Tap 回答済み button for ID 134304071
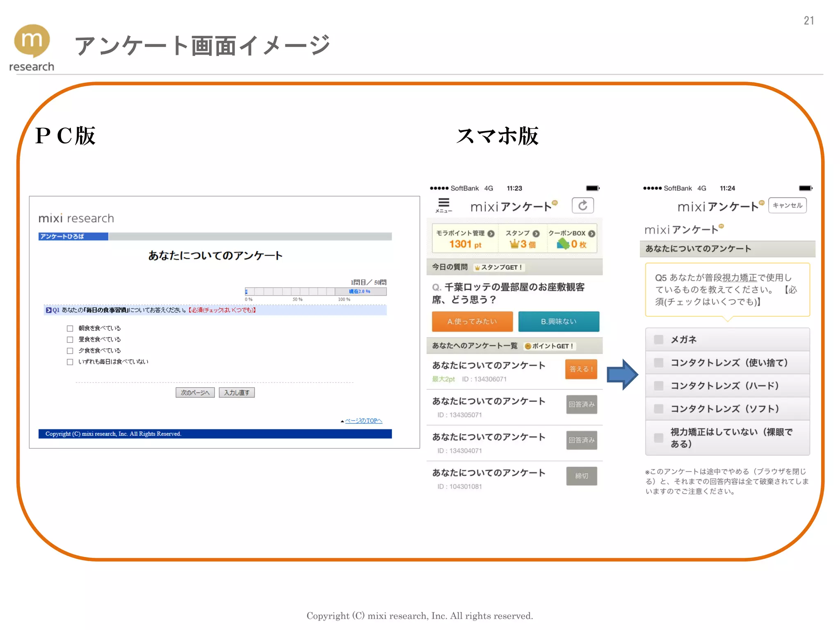 tap(582, 440)
